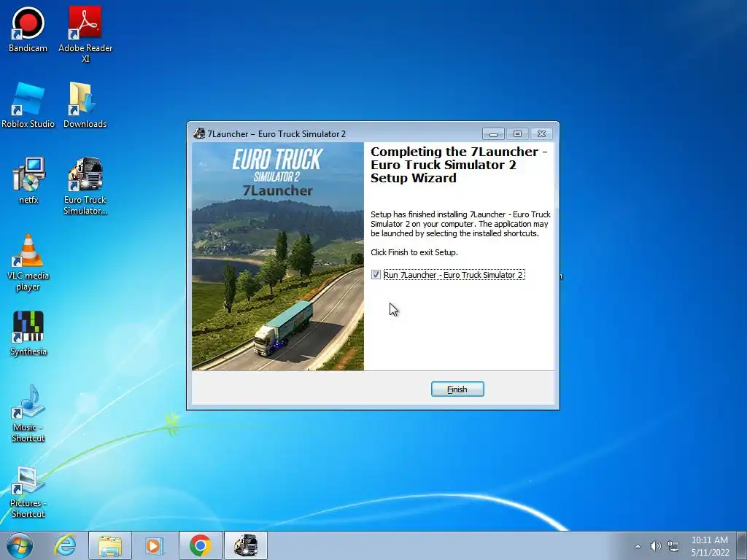Open Windows Explorer from the taskbar
Screen dimensions: 747x560
click(x=110, y=545)
